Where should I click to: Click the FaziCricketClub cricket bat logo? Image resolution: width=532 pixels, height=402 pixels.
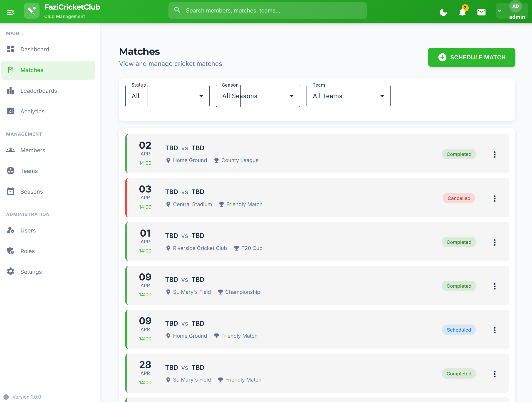[32, 11]
